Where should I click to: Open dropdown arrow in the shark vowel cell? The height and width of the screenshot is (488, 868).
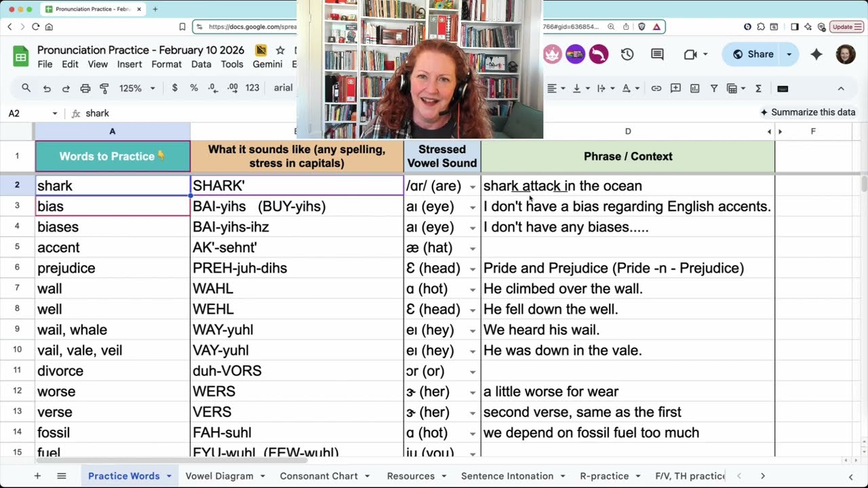click(x=473, y=186)
